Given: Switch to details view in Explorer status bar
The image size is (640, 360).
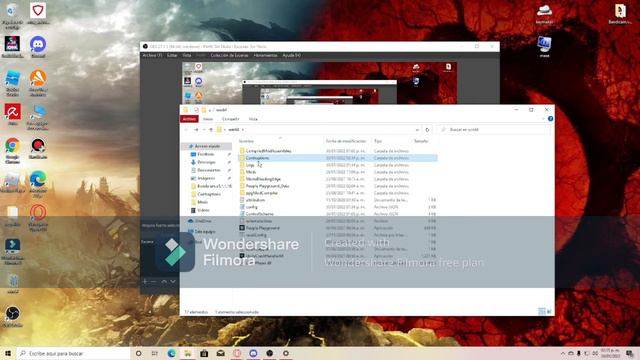Looking at the screenshot, I should pyautogui.click(x=542, y=312).
